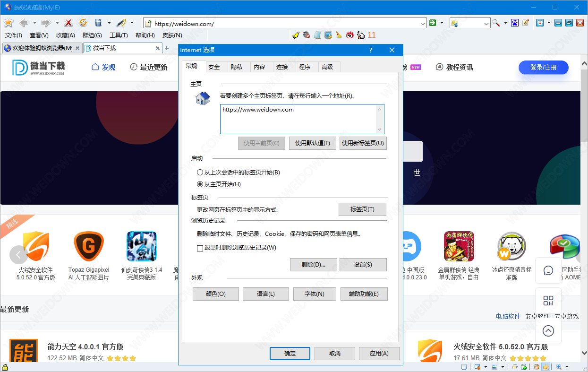
Task: Click the pen edit tool icon
Action: [x=121, y=23]
